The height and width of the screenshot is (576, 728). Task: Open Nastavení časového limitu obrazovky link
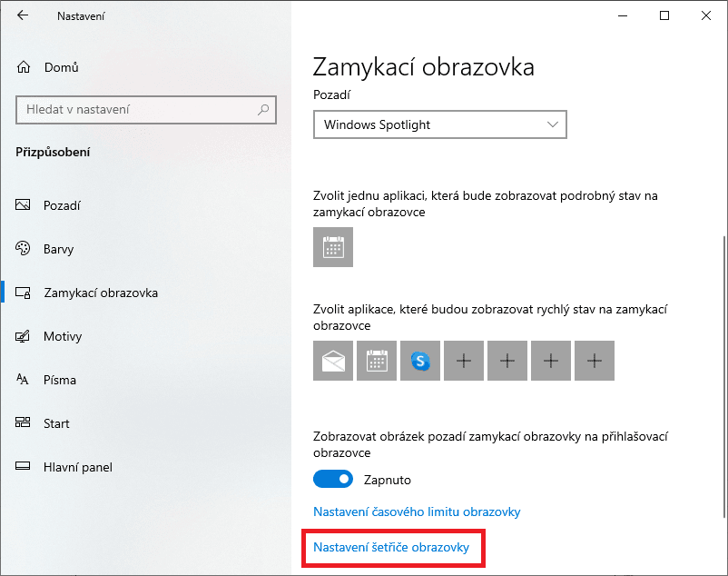click(417, 511)
